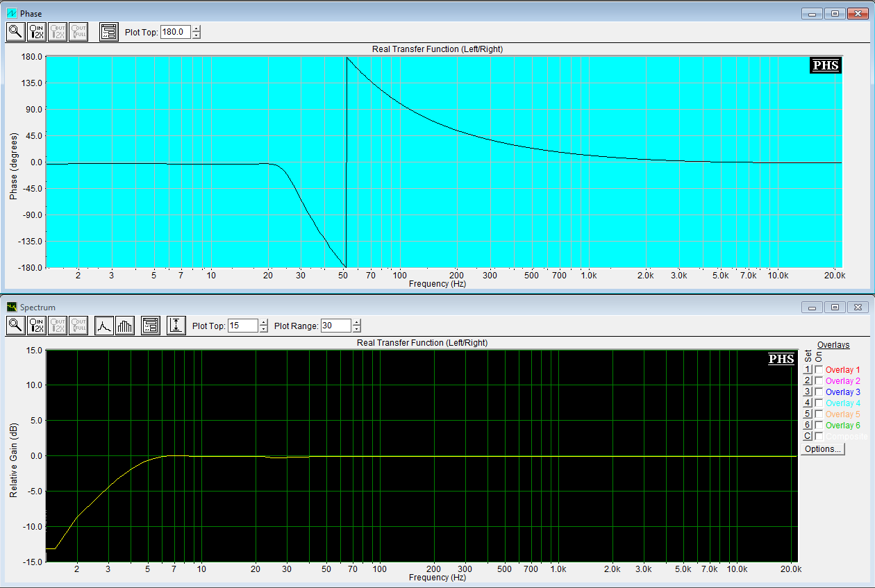
Task: Select the magnifier zoom tool in Spectrum window
Action: pos(15,325)
